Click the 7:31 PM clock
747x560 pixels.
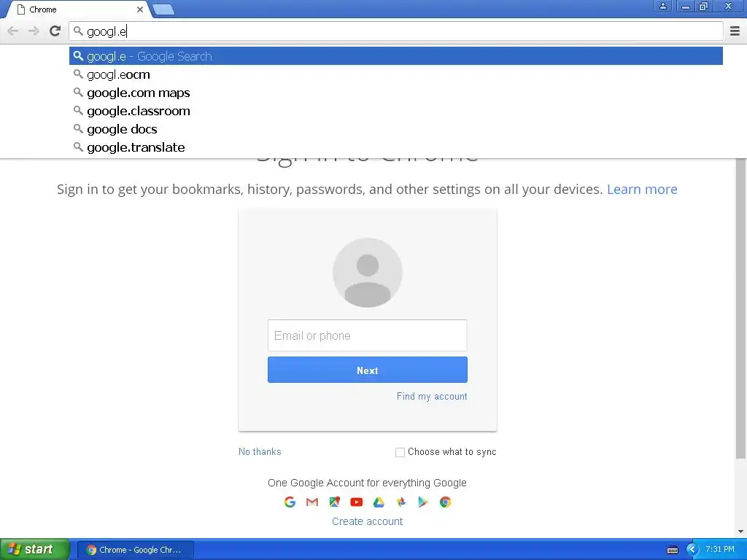click(x=720, y=550)
